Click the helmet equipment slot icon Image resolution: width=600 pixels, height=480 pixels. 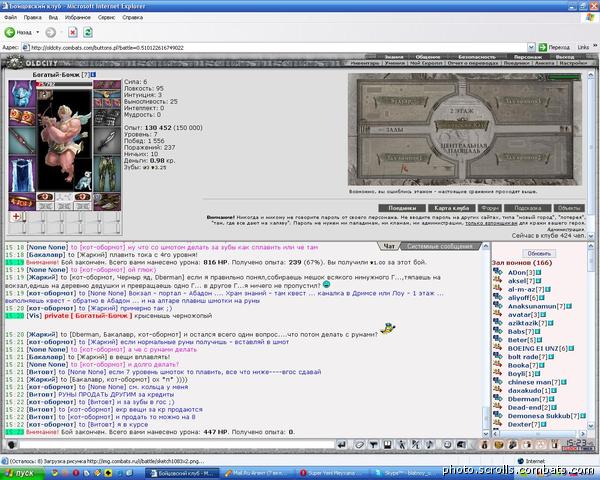(21, 91)
